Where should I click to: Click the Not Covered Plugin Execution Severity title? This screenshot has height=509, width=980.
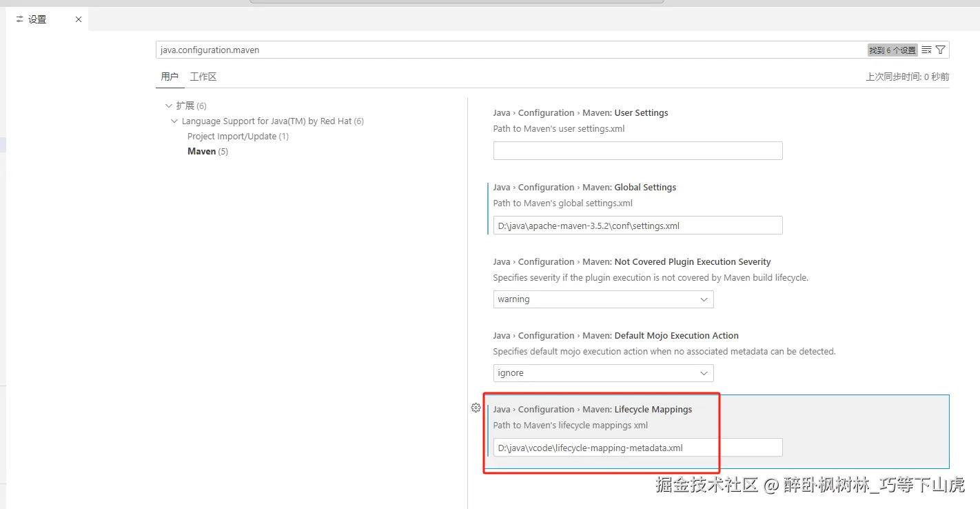click(x=632, y=261)
